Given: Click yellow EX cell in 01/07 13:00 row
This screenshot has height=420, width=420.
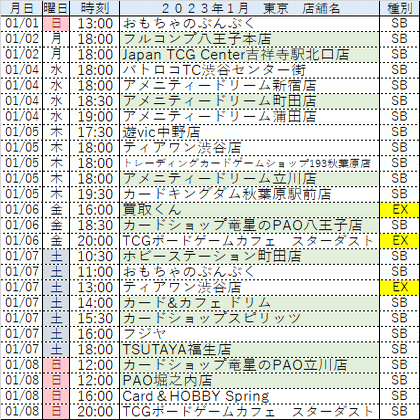Looking at the screenshot, I should tap(399, 287).
